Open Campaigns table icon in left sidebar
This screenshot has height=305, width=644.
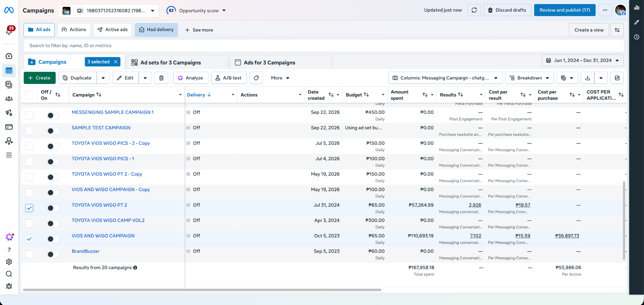tap(9, 70)
